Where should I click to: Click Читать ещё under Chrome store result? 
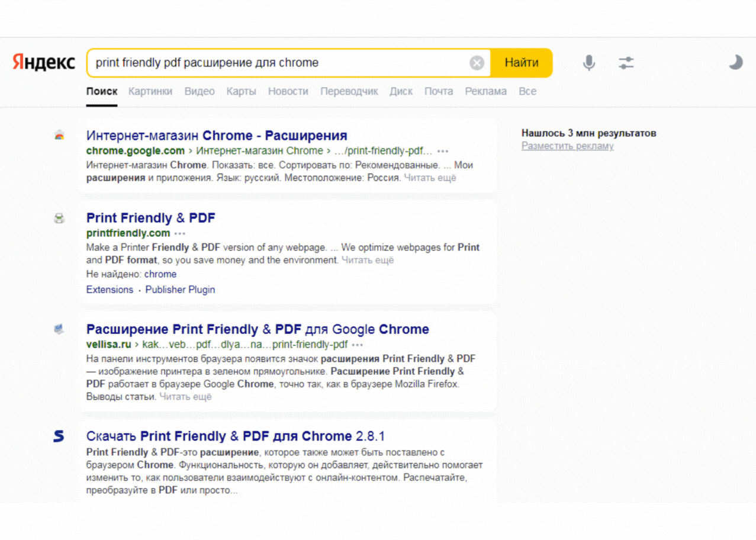coord(430,178)
